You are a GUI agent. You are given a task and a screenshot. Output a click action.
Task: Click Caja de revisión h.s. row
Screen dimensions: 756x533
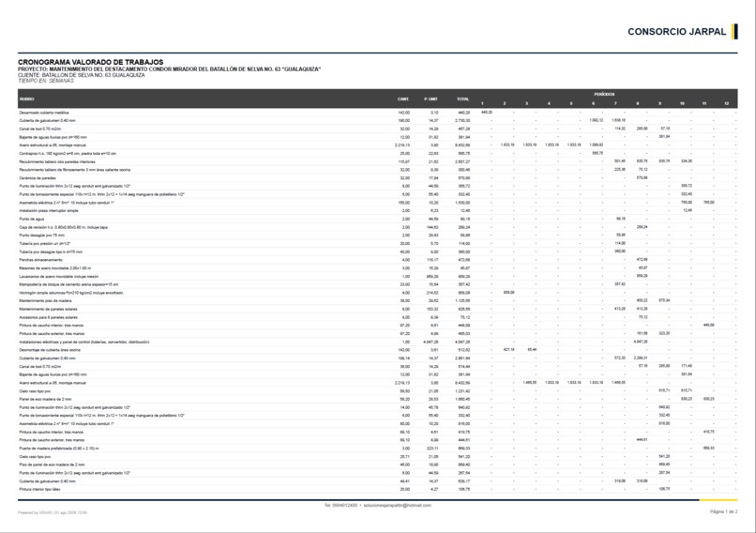tap(377, 227)
